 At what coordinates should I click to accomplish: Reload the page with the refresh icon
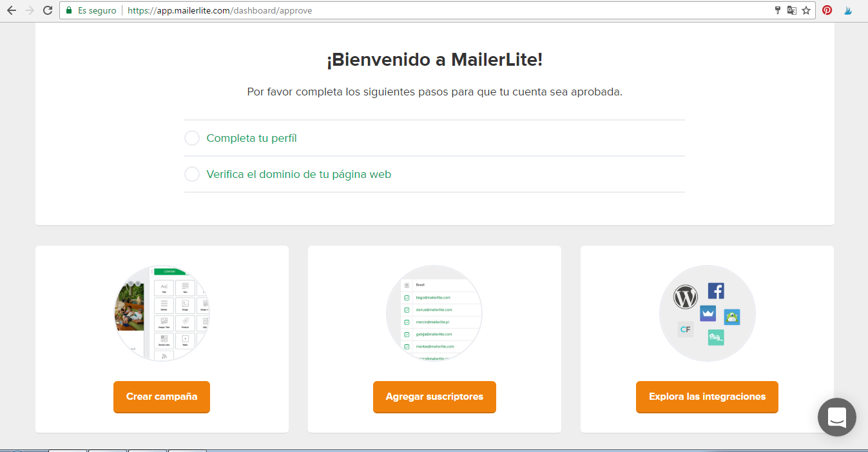47,10
